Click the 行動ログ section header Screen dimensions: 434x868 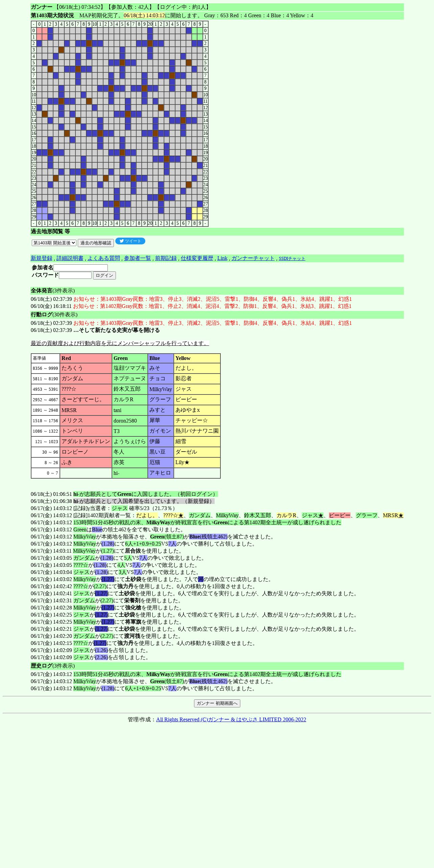pos(217,315)
